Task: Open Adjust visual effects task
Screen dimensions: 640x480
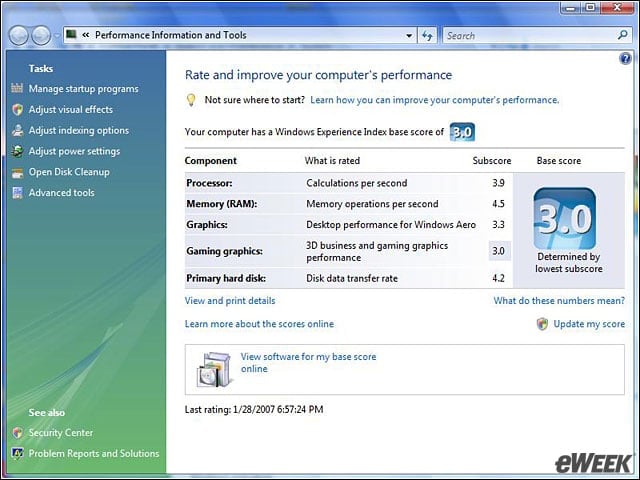Action: (x=71, y=109)
